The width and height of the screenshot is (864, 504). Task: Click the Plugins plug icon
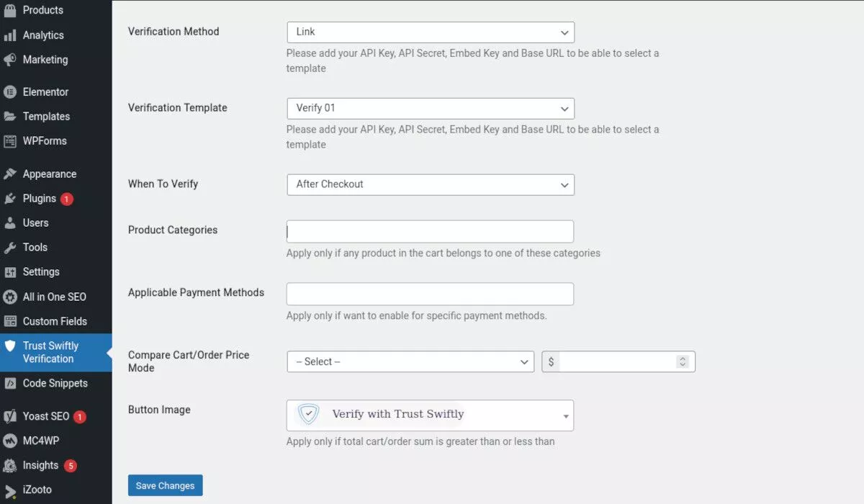10,199
